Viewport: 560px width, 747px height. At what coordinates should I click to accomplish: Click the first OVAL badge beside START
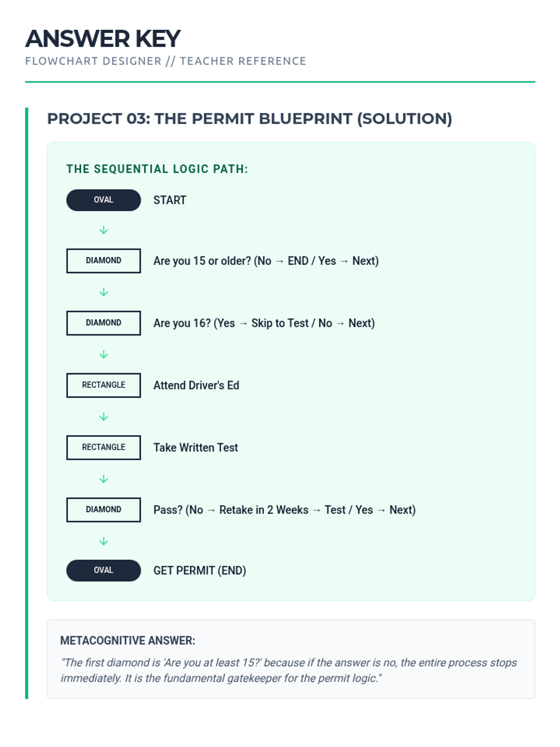pyautogui.click(x=103, y=200)
